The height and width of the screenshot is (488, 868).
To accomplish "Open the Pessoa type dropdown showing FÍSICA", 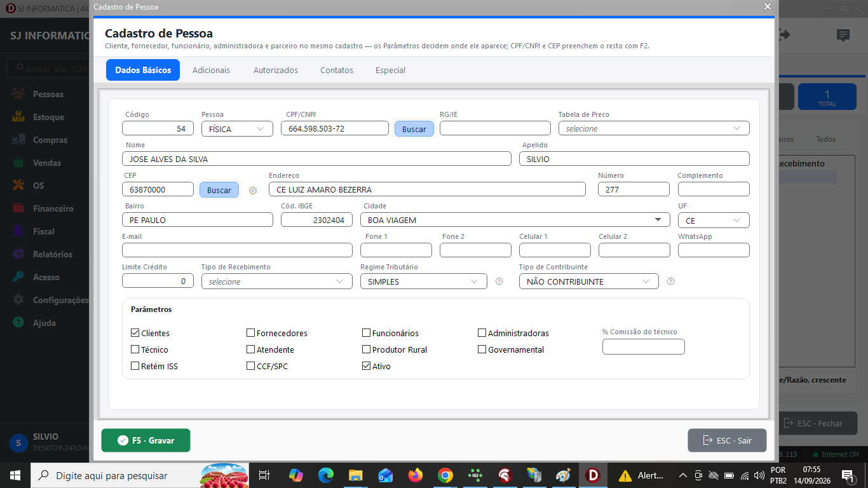I will click(x=237, y=128).
